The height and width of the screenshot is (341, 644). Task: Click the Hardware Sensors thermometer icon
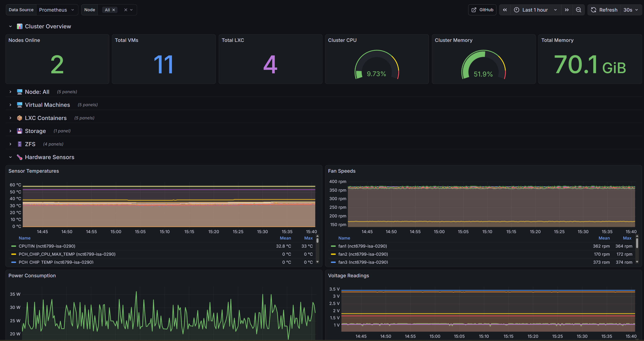tap(19, 157)
